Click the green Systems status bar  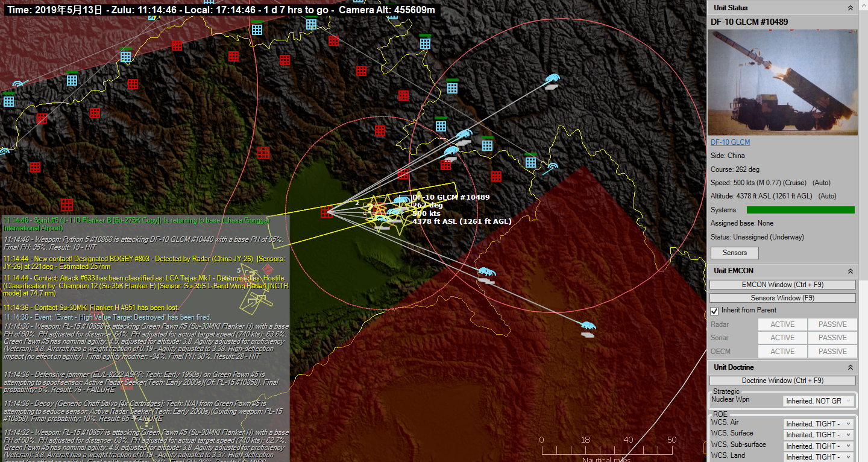(800, 210)
